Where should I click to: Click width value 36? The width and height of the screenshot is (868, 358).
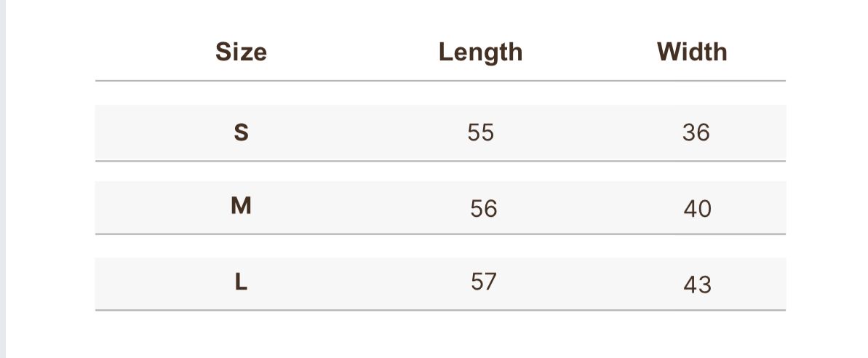(696, 133)
